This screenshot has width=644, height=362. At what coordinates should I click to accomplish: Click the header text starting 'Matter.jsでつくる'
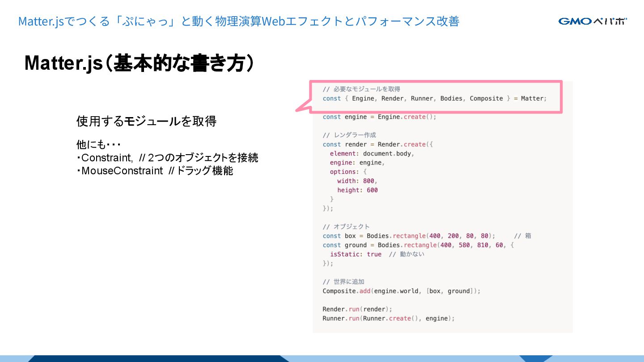239,21
